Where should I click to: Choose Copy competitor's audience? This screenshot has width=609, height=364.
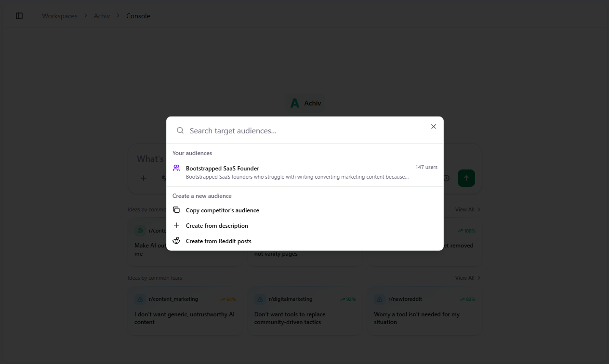(x=305, y=210)
